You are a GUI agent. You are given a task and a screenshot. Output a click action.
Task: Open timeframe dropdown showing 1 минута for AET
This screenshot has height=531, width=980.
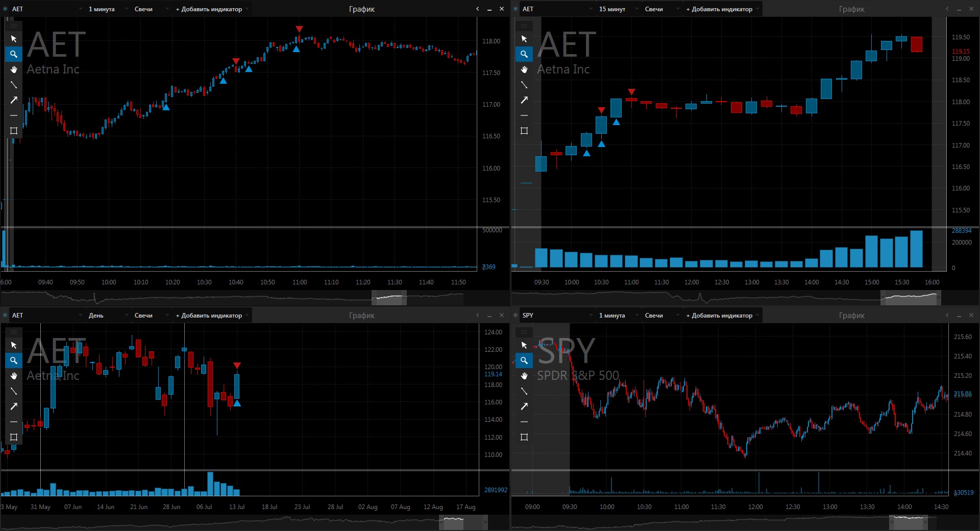click(x=107, y=9)
